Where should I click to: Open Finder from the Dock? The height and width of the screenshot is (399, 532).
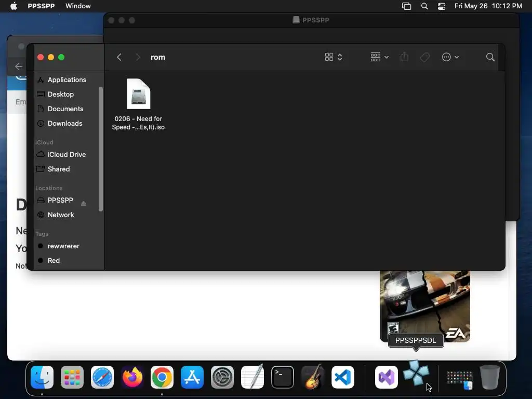coord(42,377)
